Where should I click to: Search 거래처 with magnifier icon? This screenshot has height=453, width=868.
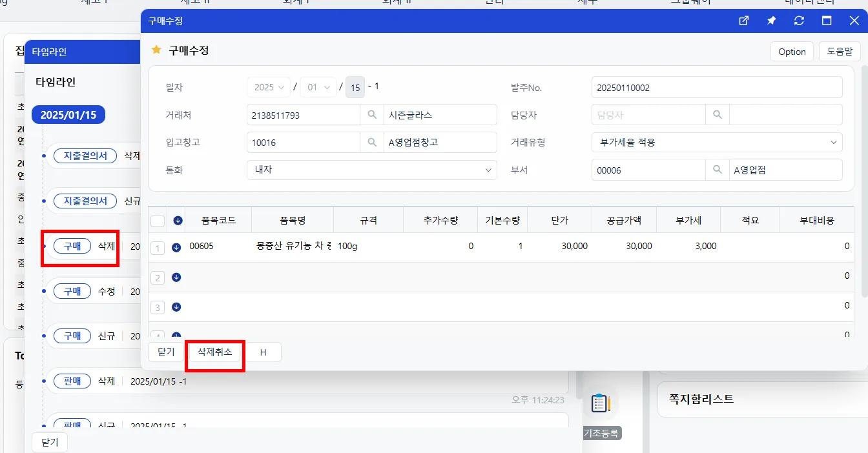coord(372,115)
